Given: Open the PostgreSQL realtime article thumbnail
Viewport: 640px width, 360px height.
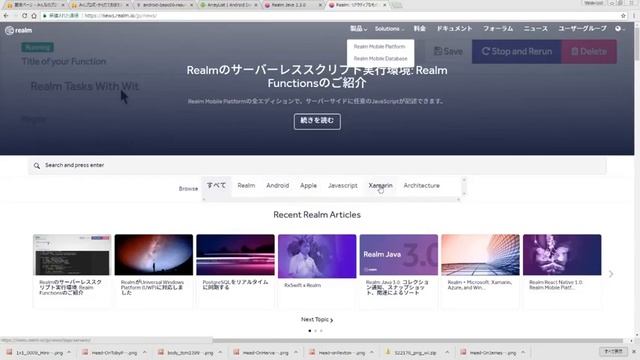Looking at the screenshot, I should pyautogui.click(x=236, y=255).
